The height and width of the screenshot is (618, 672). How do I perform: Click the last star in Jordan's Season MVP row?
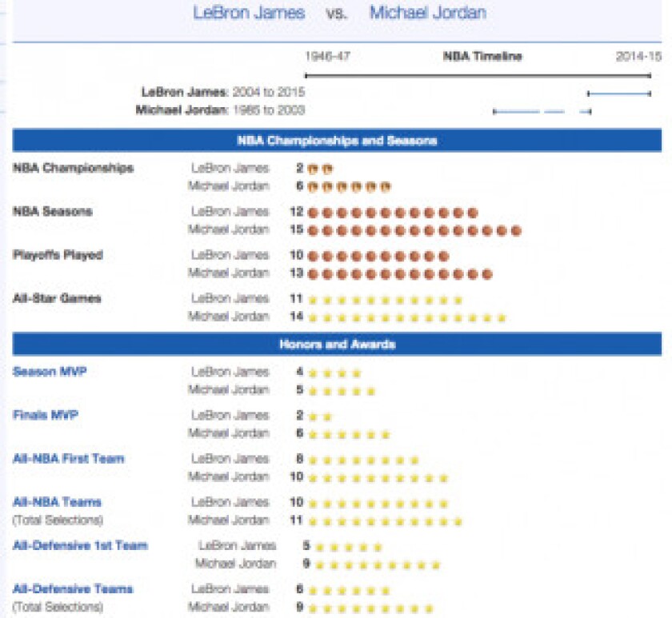(371, 392)
